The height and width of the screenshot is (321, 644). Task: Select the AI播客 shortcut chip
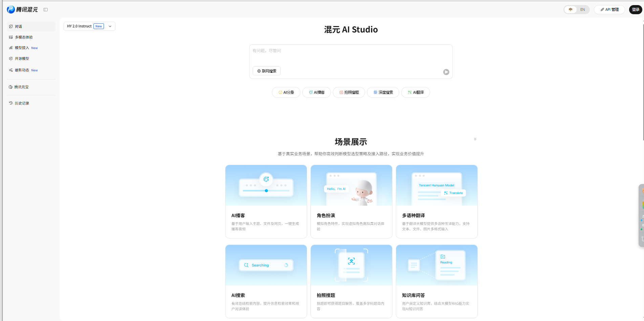click(x=317, y=92)
